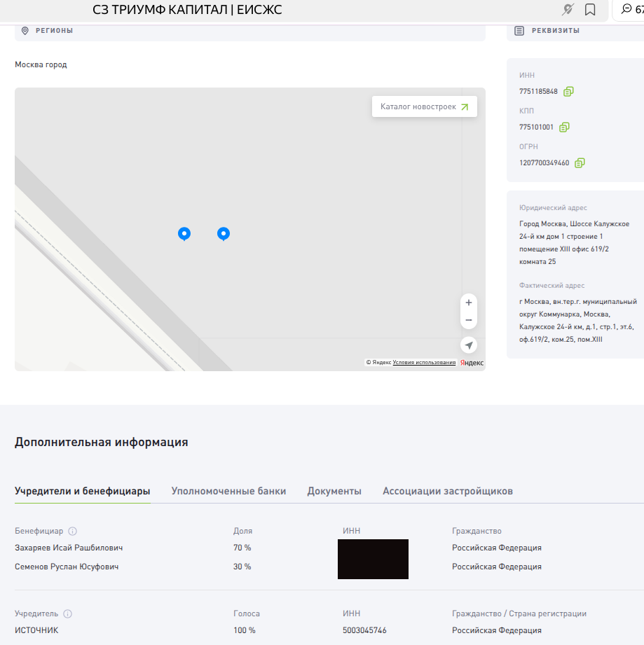Screen dimensions: 644x645
Task: Click the Яндекс logo on the map
Action: pos(472,363)
